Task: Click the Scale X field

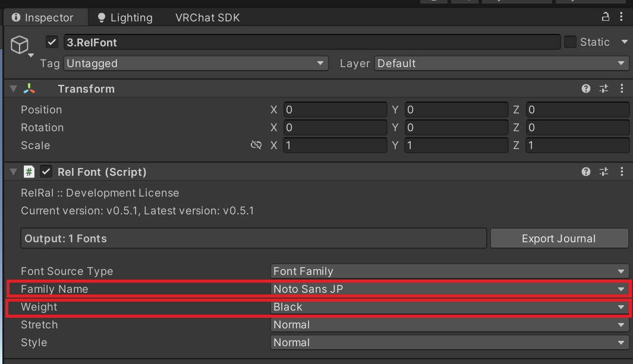Action: pos(335,145)
